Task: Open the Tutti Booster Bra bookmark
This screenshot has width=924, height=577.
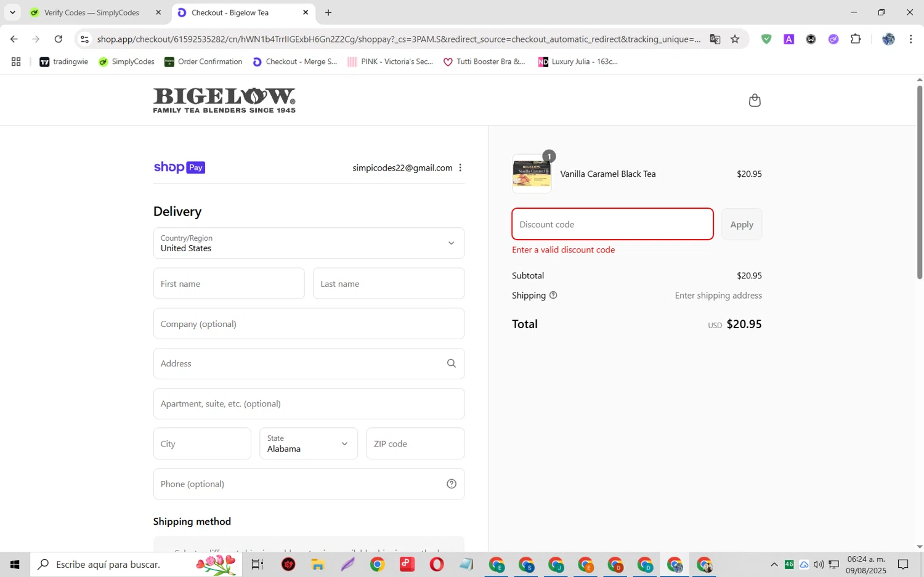Action: [485, 62]
